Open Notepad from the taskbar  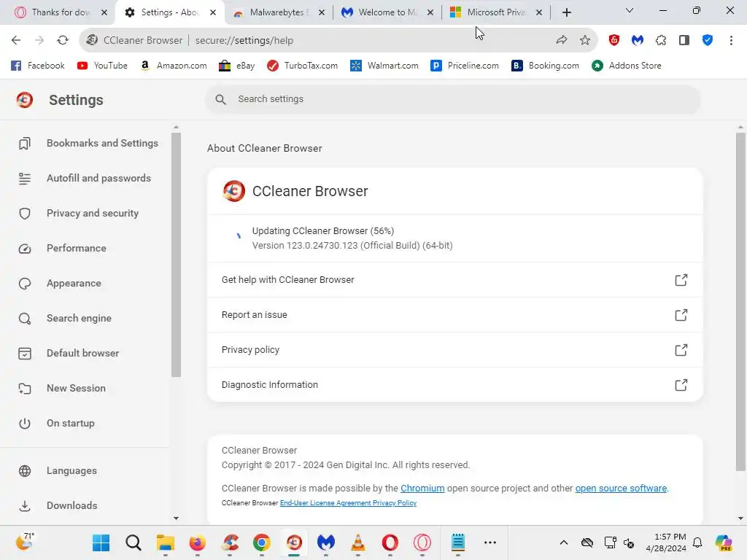(458, 542)
